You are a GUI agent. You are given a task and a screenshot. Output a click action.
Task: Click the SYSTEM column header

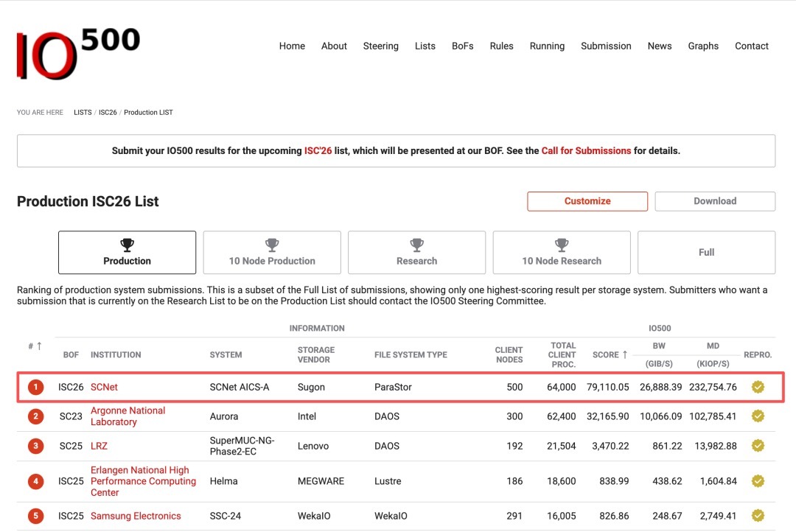tap(226, 355)
